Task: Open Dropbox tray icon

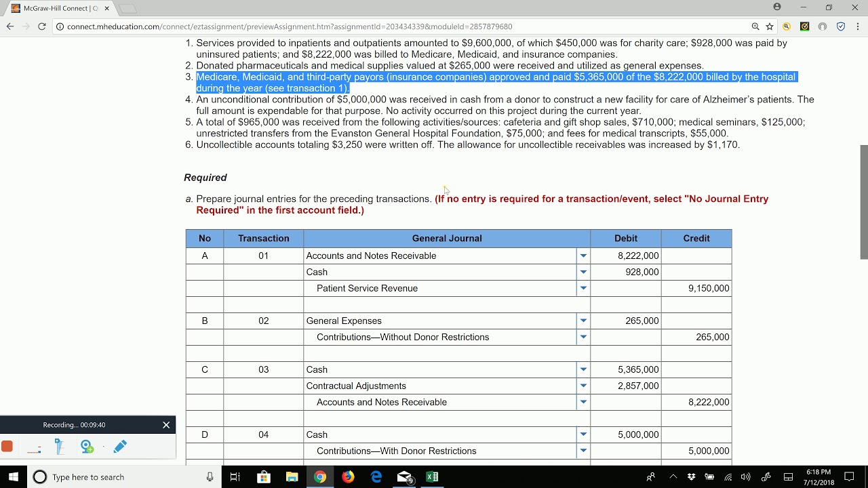Action: pyautogui.click(x=691, y=477)
